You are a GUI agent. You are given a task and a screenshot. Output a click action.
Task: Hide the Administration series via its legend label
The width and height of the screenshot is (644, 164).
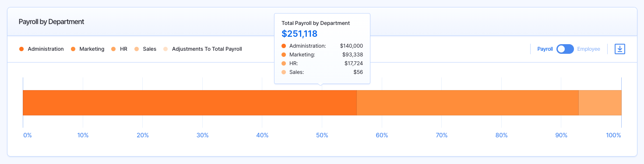point(46,49)
